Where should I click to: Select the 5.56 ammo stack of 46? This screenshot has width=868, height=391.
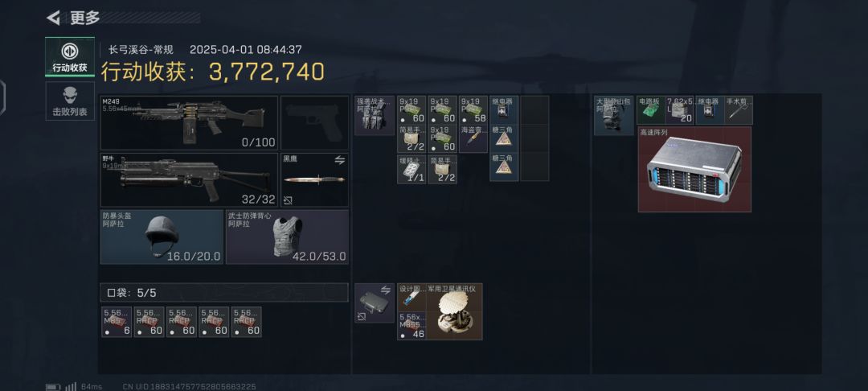point(411,326)
